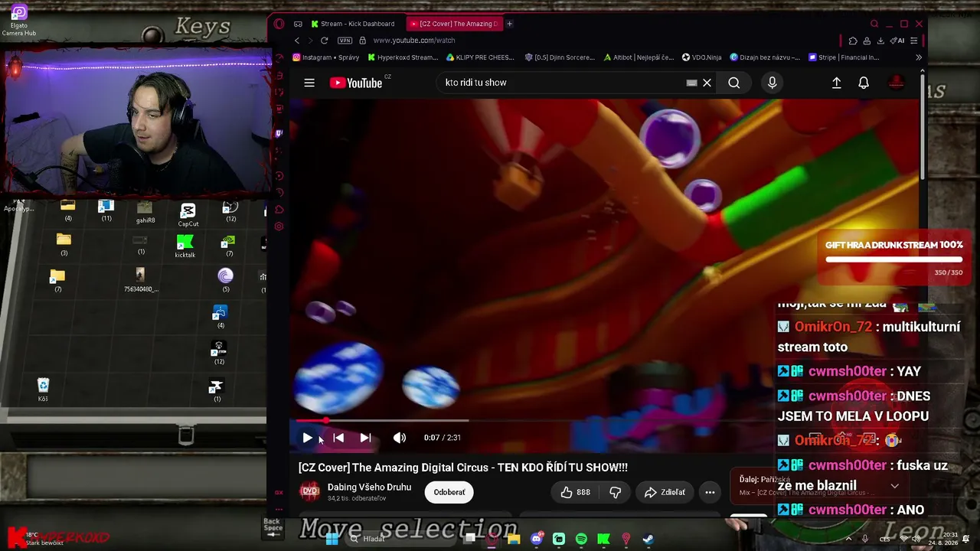This screenshot has width=980, height=551.
Task: Open the browser AI assistant button
Action: pos(897,41)
